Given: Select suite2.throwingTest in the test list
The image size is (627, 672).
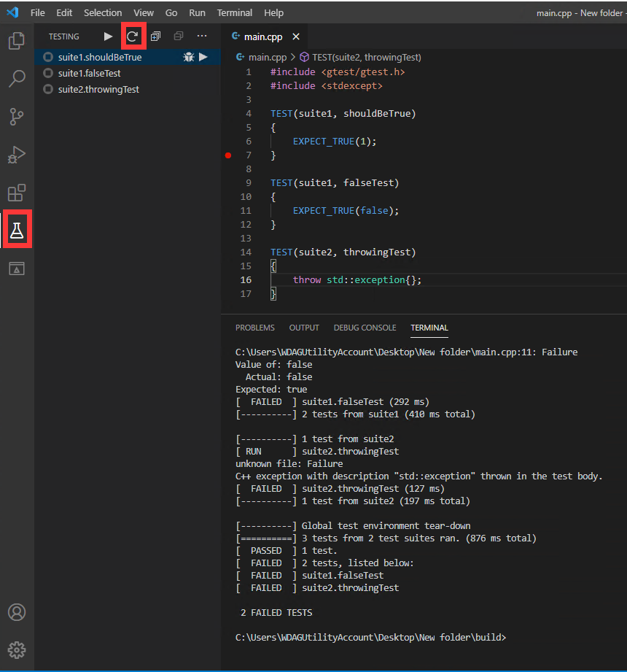Looking at the screenshot, I should pos(98,89).
